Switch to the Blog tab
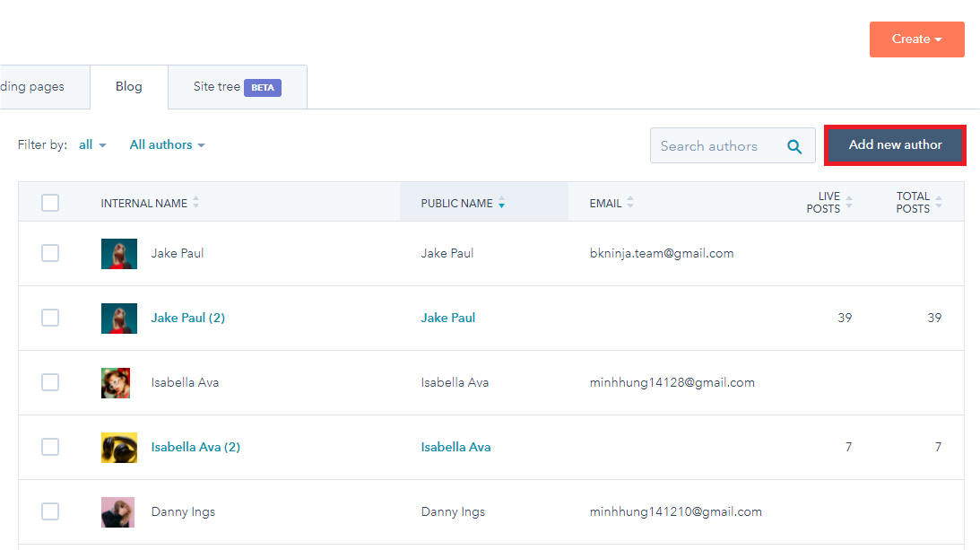Image resolution: width=980 pixels, height=550 pixels. pyautogui.click(x=128, y=87)
